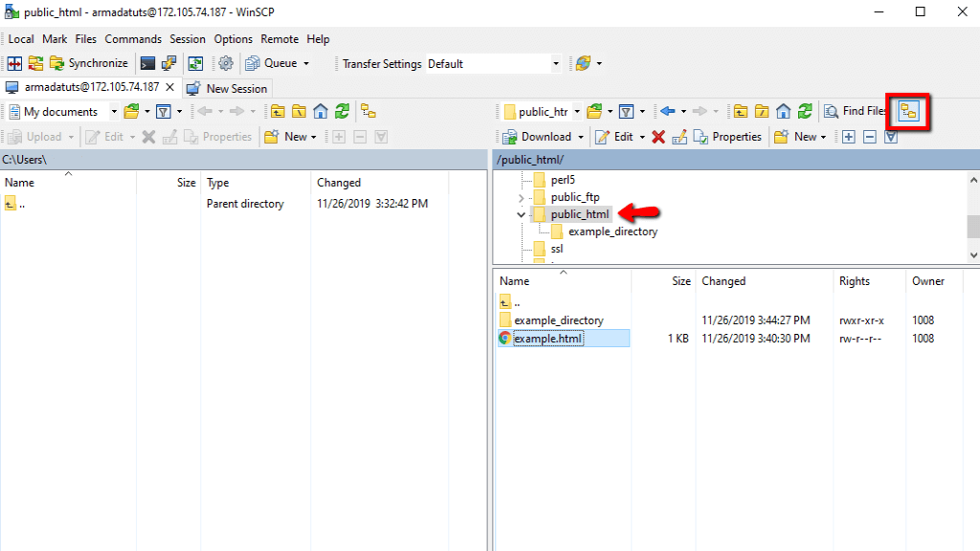Open the Help menu
The width and height of the screenshot is (980, 551).
318,38
